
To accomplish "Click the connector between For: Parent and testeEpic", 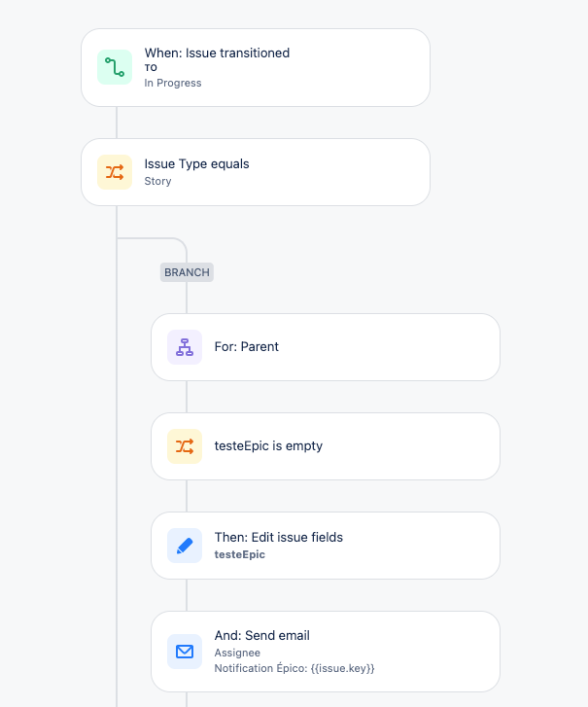I will point(187,397).
